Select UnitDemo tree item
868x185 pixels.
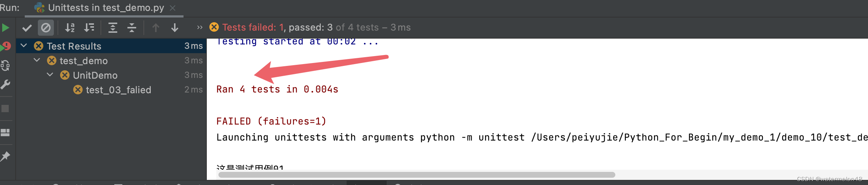click(95, 75)
